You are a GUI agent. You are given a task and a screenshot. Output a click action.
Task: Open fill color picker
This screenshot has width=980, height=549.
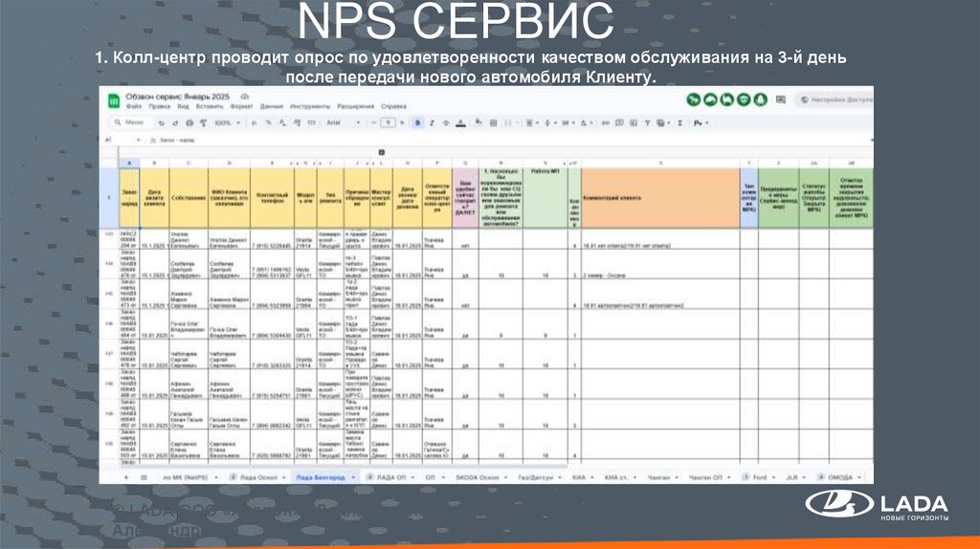point(479,121)
